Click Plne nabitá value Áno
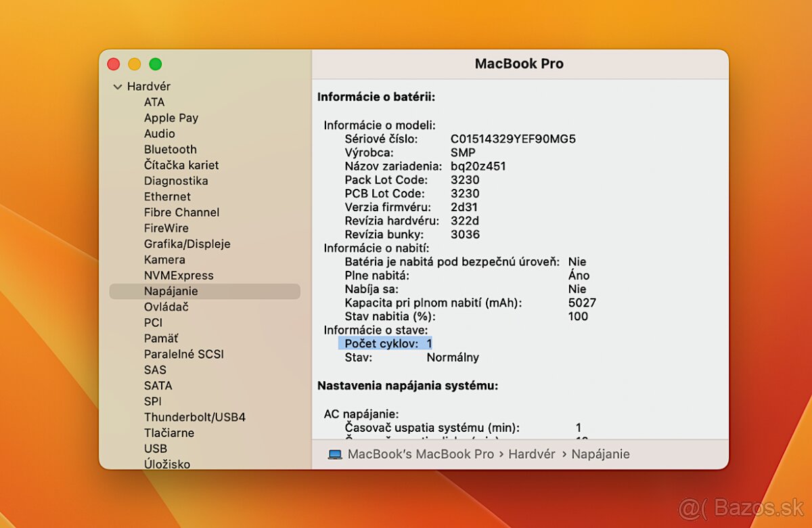This screenshot has height=528, width=812. click(x=579, y=276)
